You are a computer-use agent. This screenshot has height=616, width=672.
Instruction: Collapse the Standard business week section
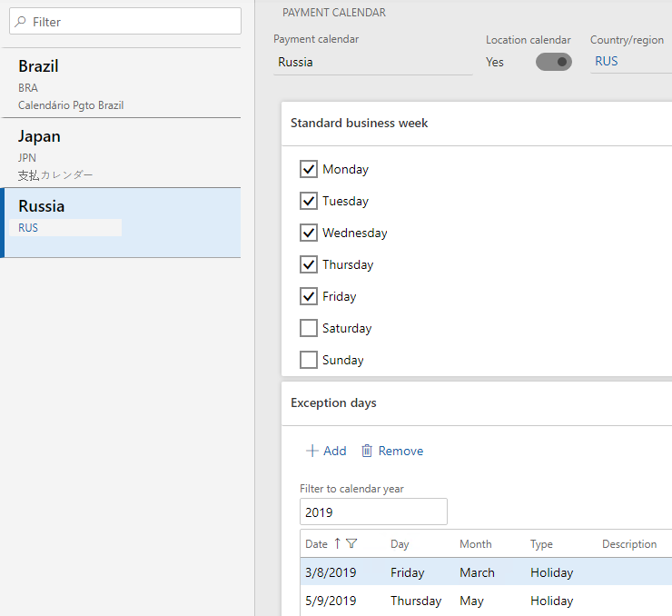[x=360, y=123]
